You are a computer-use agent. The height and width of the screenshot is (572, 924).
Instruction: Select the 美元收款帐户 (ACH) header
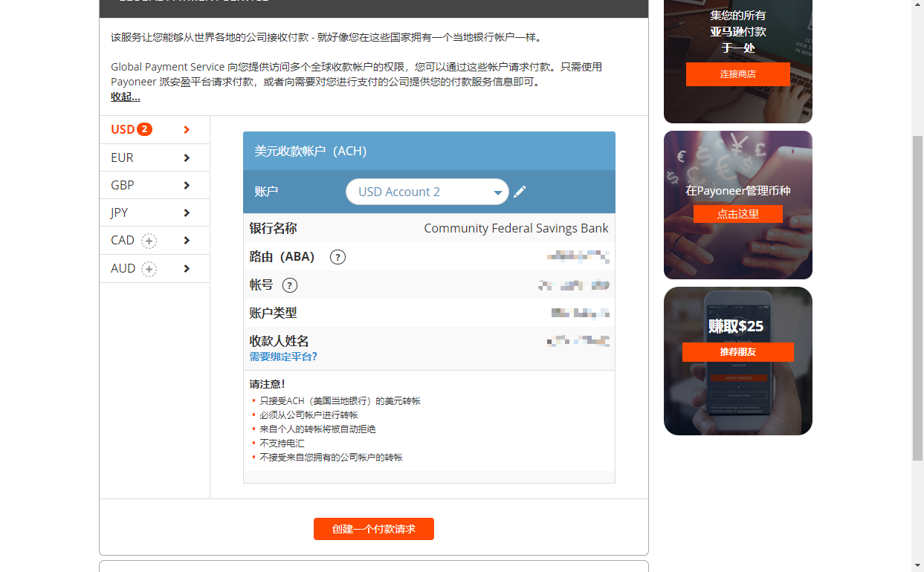pos(429,151)
